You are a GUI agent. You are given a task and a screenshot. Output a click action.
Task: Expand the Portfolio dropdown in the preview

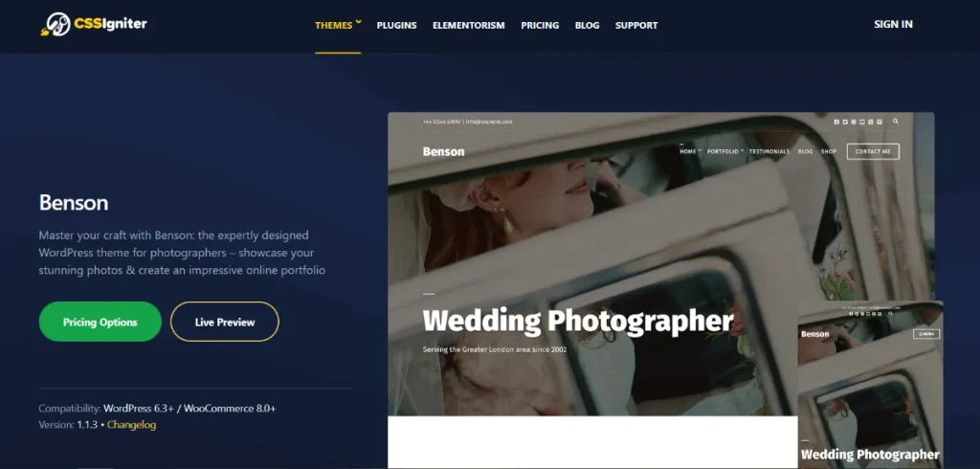tap(724, 151)
